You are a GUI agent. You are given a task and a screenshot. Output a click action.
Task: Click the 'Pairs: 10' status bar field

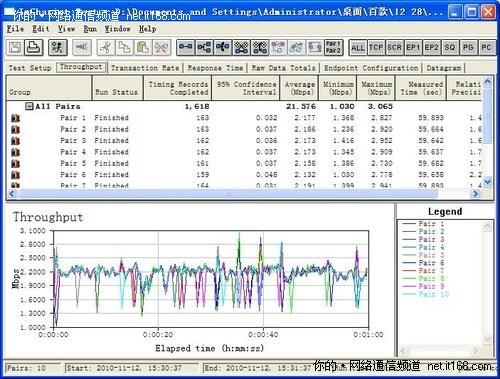coord(33,368)
